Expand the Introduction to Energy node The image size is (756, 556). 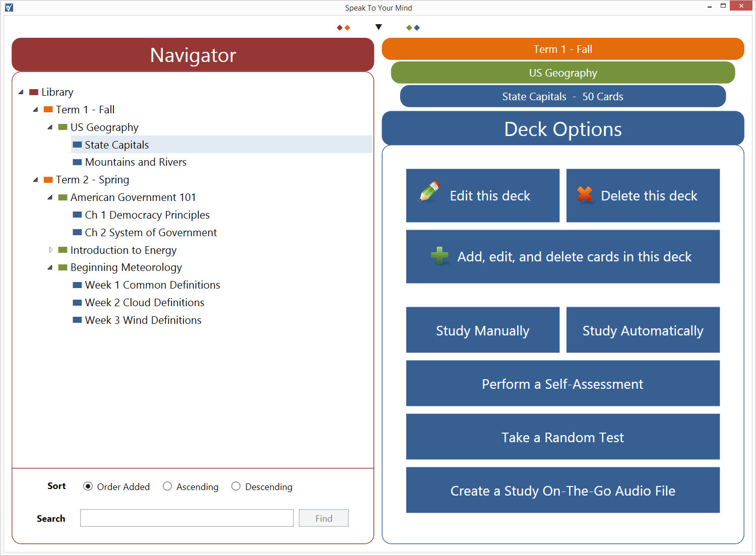click(x=50, y=250)
